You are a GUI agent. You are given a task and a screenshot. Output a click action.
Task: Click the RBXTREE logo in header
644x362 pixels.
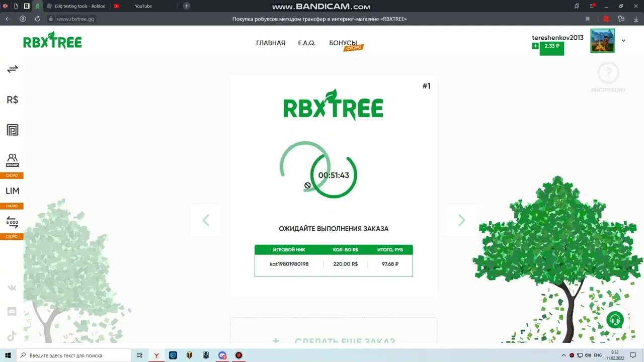(52, 41)
